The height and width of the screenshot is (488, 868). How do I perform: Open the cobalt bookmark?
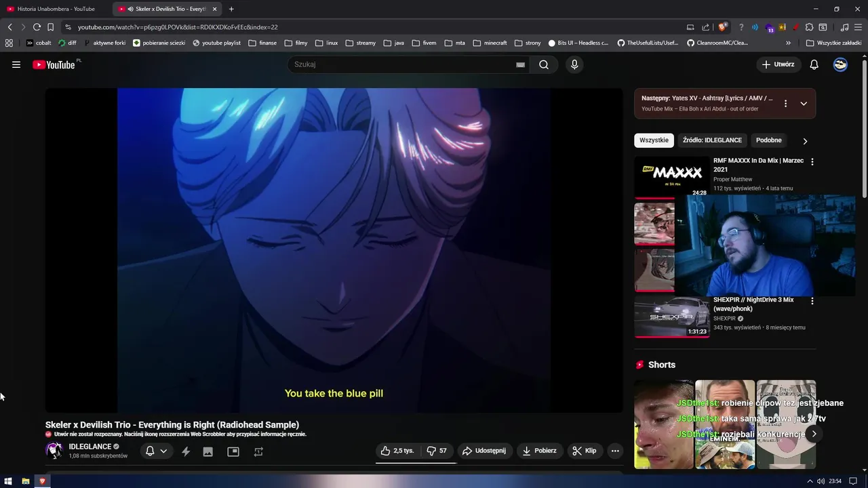coord(39,43)
